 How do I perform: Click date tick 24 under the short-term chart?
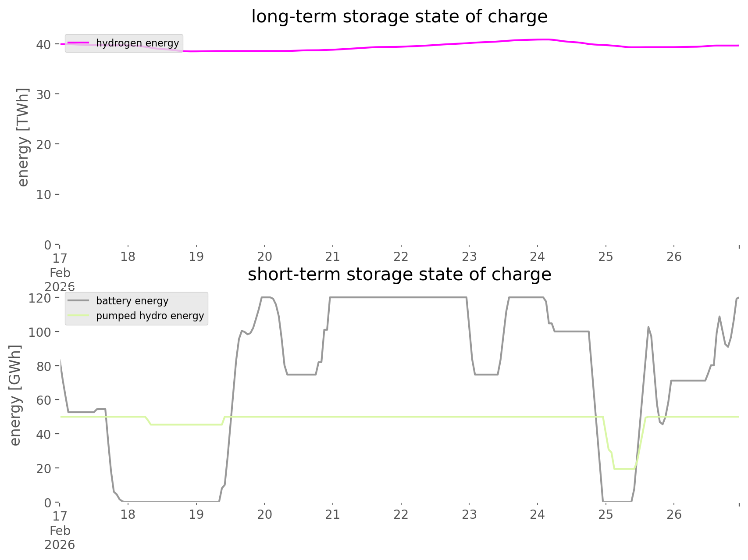tap(537, 514)
